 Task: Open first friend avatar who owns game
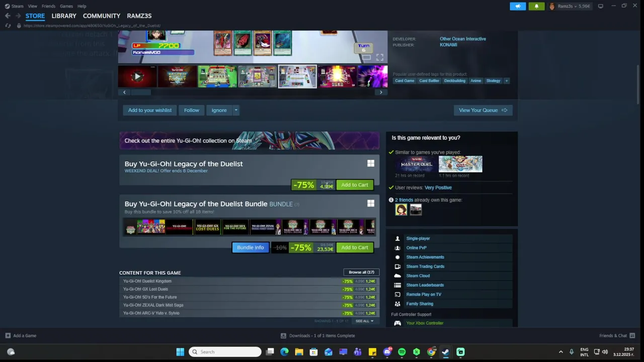pos(401,210)
